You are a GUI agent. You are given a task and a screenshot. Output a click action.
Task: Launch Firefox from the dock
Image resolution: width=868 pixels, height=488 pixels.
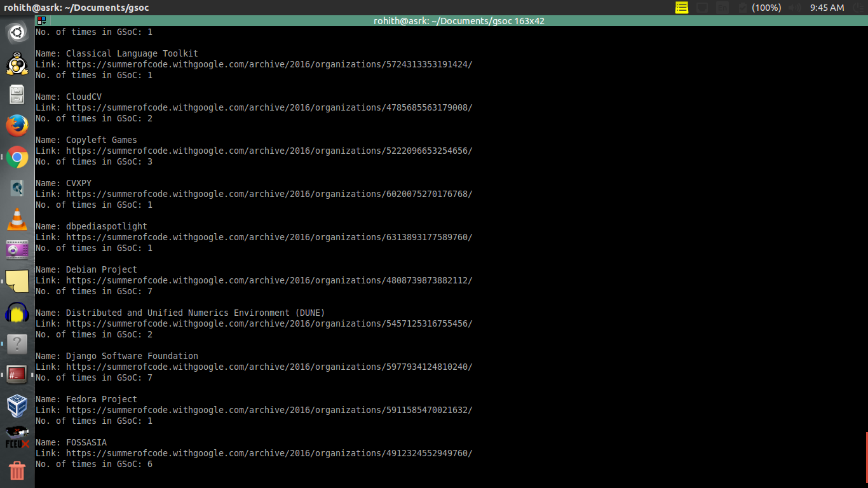coord(17,126)
